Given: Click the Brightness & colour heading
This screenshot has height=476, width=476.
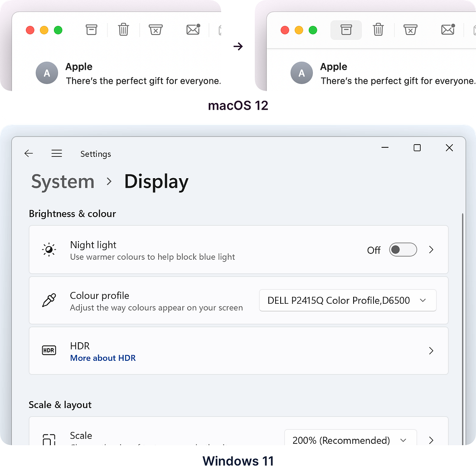Looking at the screenshot, I should pos(72,214).
